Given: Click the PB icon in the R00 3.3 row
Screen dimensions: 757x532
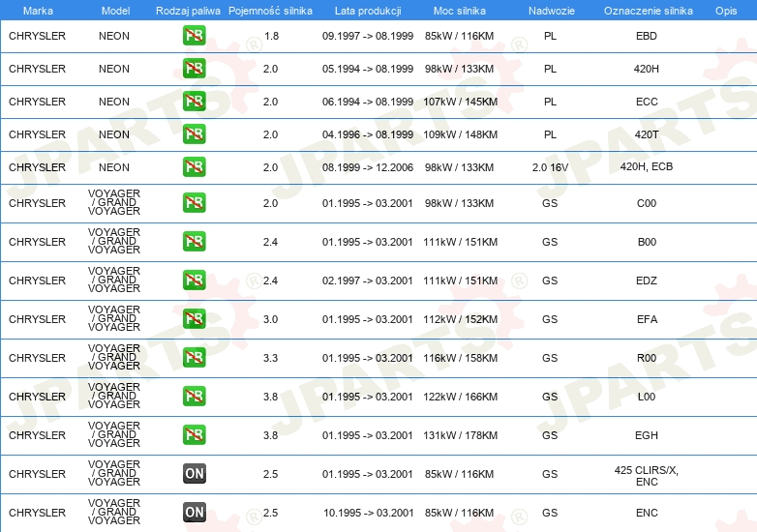Looking at the screenshot, I should click(x=195, y=358).
